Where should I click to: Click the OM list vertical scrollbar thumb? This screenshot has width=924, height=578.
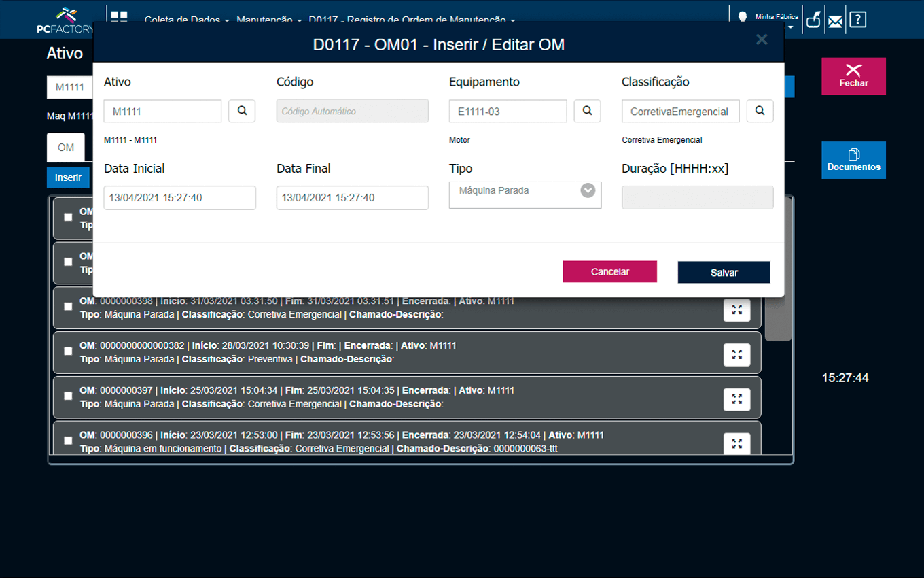pos(778,318)
